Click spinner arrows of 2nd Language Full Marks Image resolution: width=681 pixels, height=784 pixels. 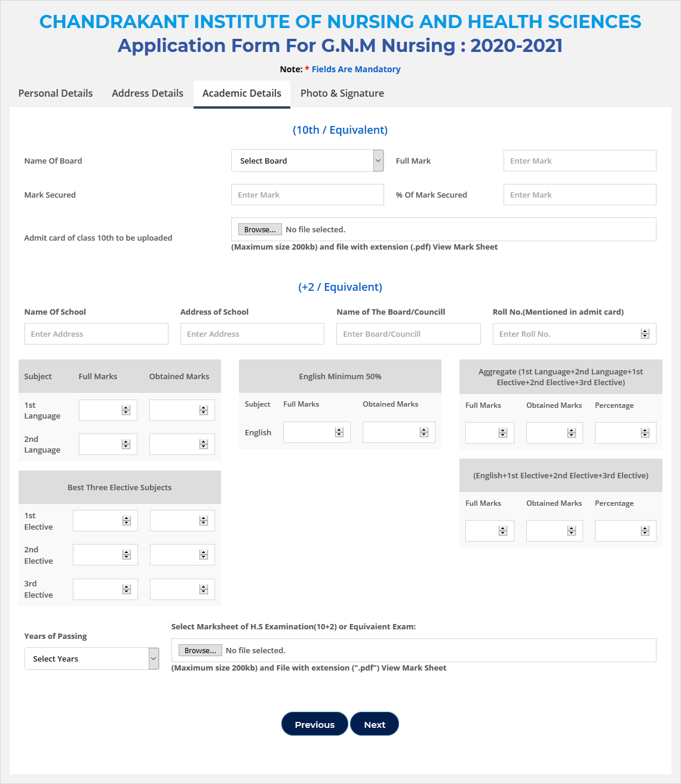click(126, 444)
